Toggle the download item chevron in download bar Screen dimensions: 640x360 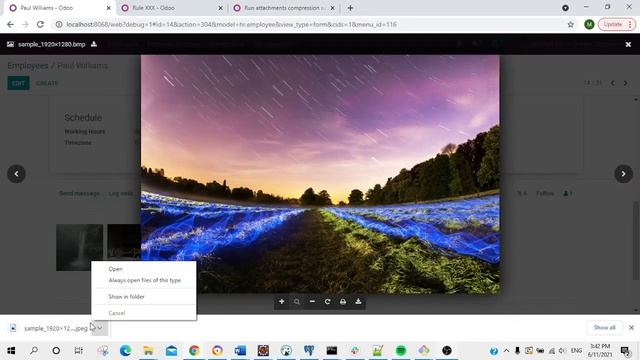point(100,328)
